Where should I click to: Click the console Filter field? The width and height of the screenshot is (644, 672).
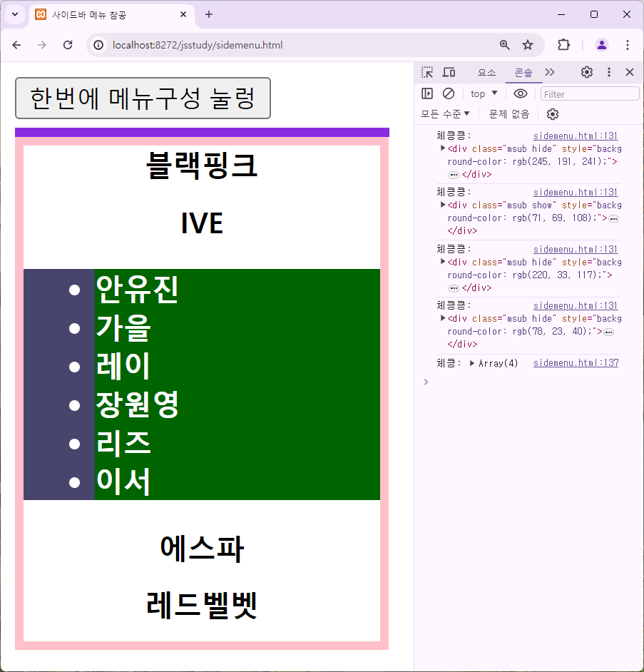click(x=590, y=94)
